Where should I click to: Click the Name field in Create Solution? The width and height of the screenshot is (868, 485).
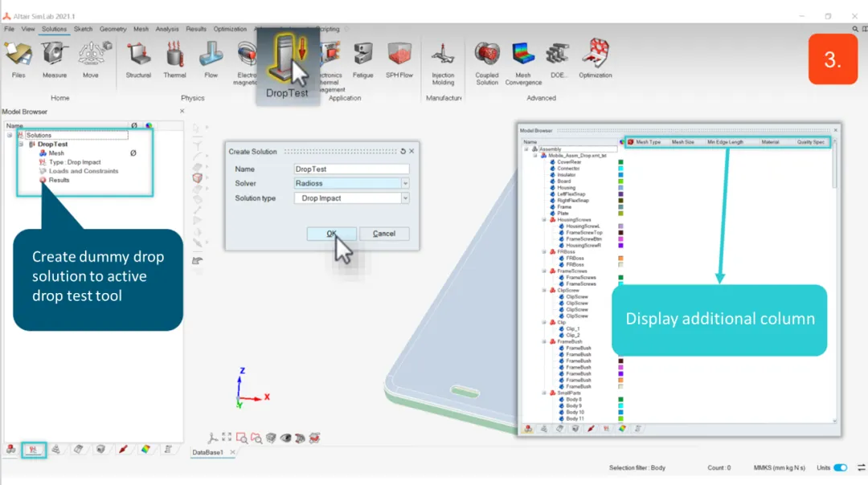click(x=351, y=169)
